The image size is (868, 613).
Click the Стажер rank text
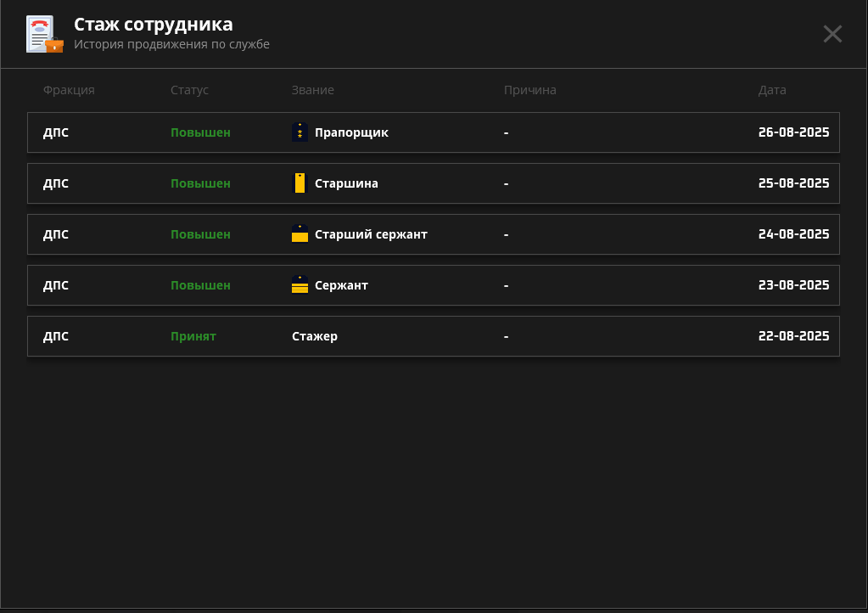click(315, 337)
